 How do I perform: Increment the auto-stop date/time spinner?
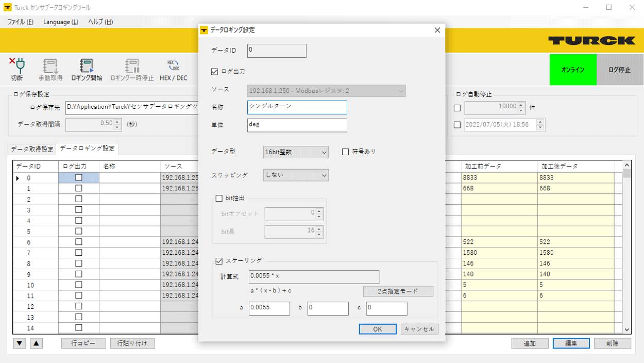pos(540,122)
